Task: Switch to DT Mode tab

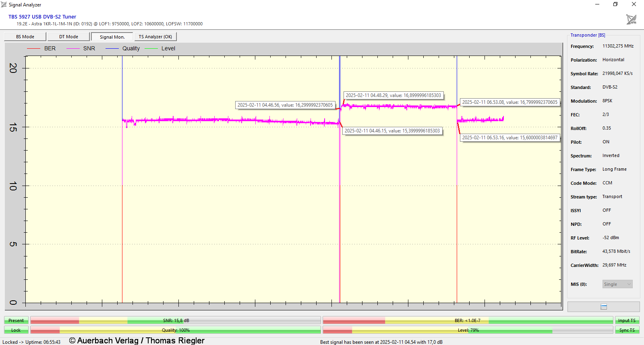Action: (68, 37)
